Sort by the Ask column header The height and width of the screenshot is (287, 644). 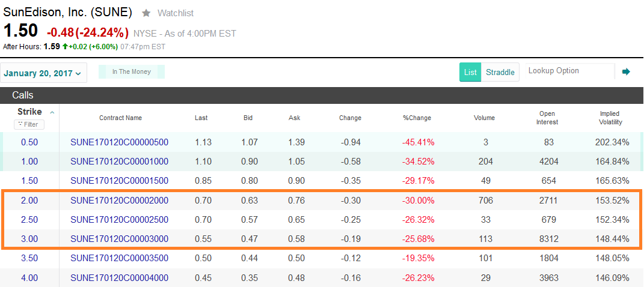[295, 118]
